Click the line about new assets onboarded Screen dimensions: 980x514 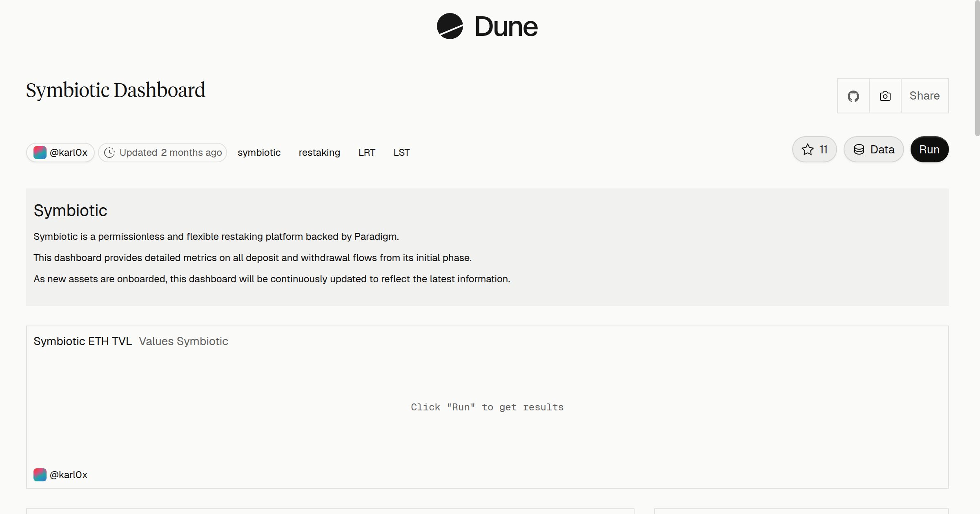(272, 279)
